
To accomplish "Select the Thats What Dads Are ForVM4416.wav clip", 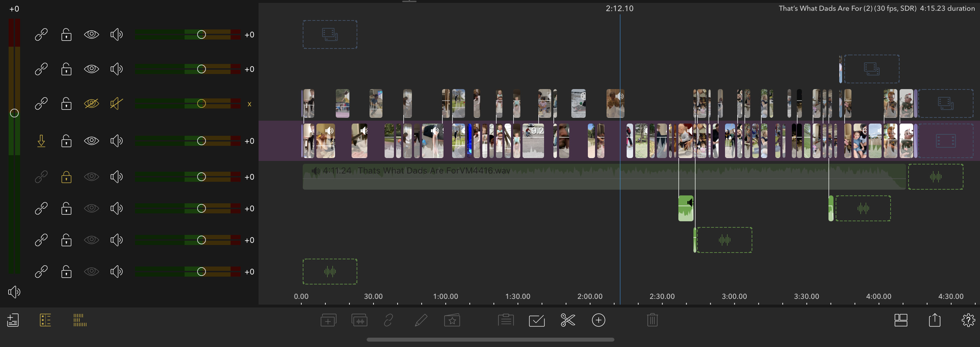I will pyautogui.click(x=604, y=177).
